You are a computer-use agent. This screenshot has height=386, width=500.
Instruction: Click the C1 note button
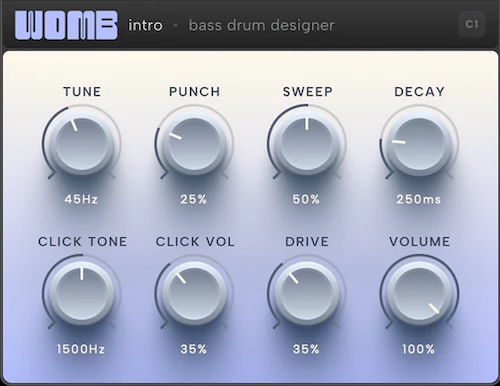(x=472, y=24)
